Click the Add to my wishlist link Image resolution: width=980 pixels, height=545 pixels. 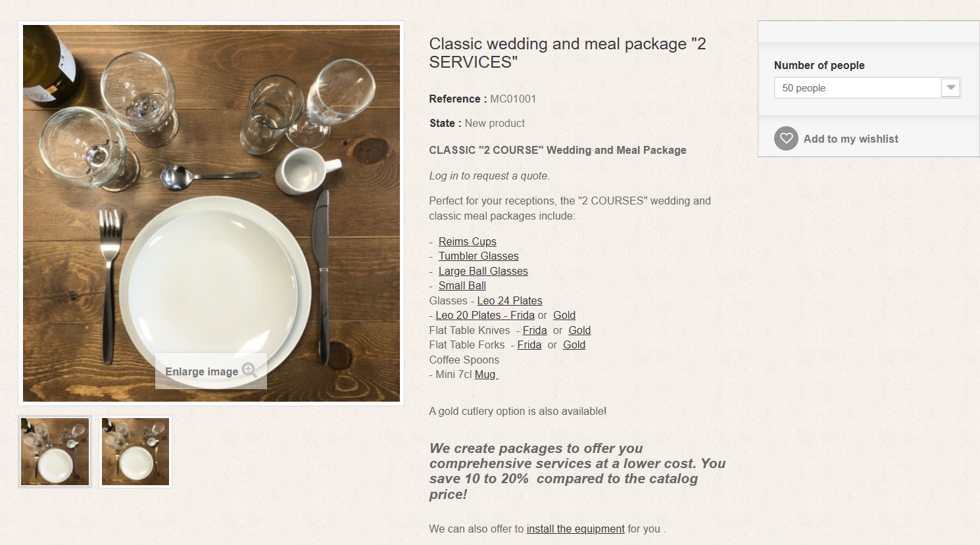point(850,139)
